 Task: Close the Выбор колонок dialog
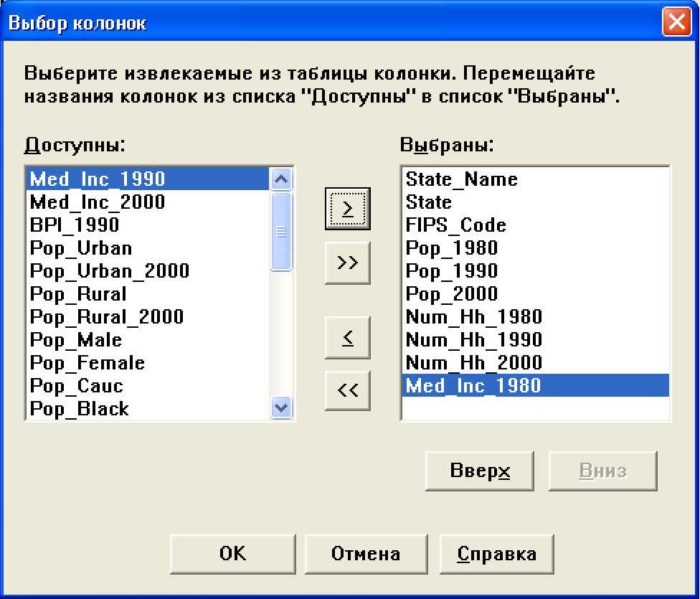[677, 23]
